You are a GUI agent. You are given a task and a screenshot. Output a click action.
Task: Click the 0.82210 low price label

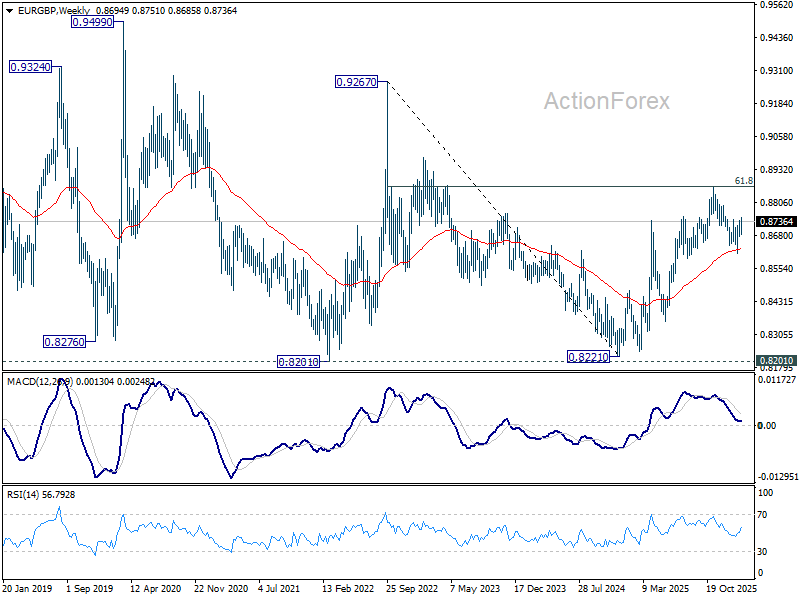(x=589, y=357)
